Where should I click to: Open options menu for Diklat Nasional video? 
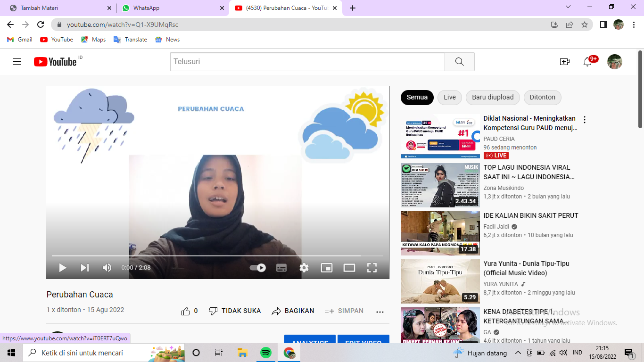coord(585,120)
